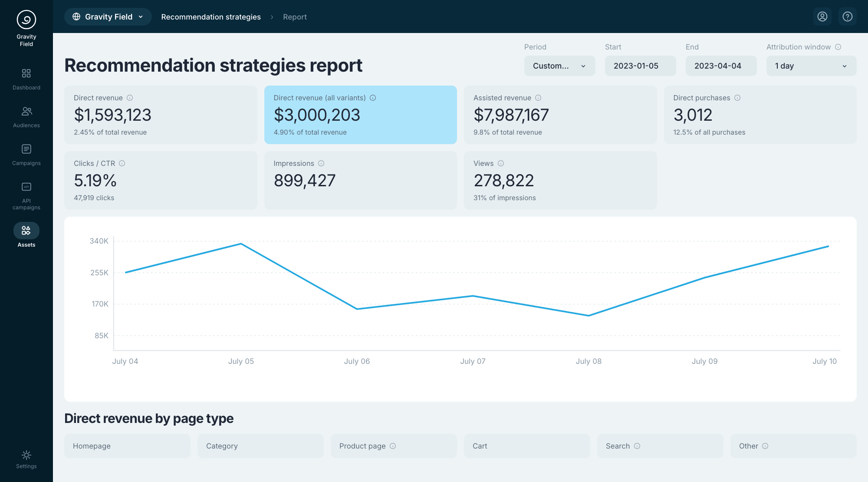868x482 pixels.
Task: Open the Cart page type tab
Action: point(527,446)
